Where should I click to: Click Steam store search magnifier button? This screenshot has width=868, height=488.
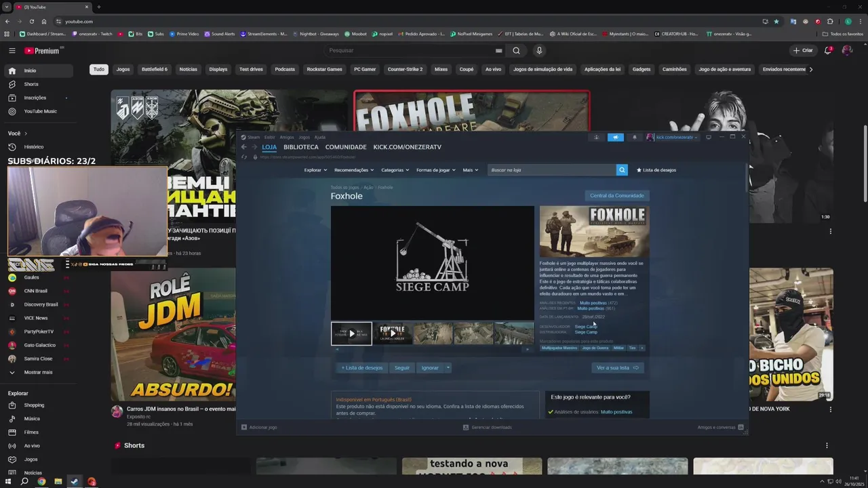coord(622,170)
